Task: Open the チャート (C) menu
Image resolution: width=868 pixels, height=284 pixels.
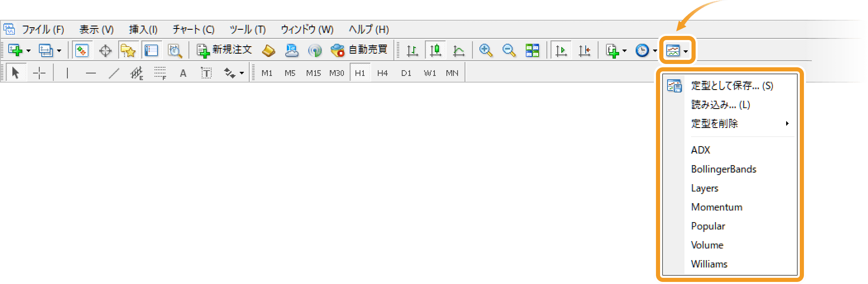Action: tap(193, 30)
